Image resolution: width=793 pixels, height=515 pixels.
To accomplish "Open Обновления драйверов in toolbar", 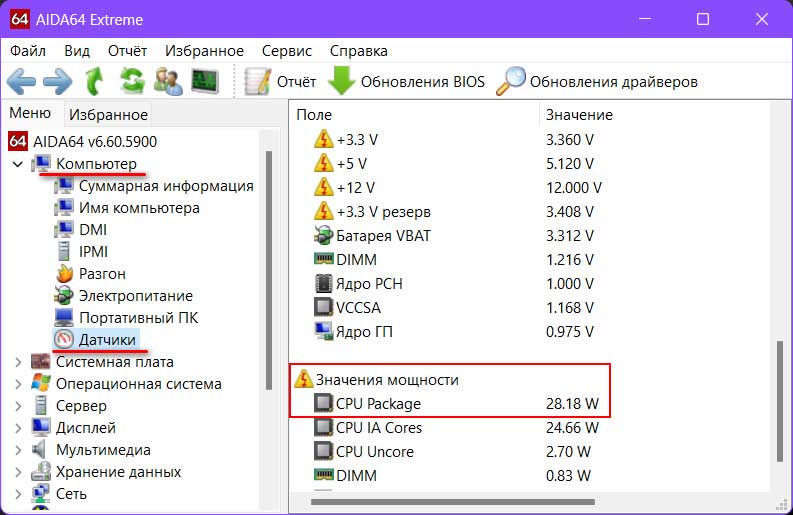I will pyautogui.click(x=597, y=81).
